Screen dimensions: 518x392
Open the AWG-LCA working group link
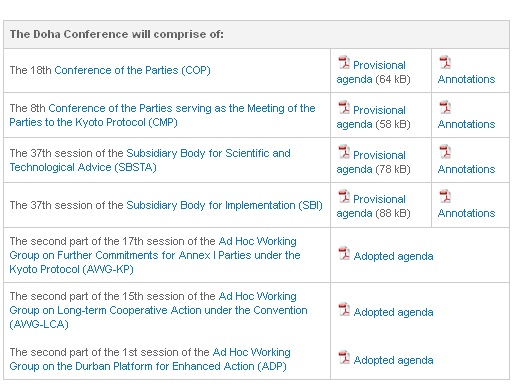point(158,310)
